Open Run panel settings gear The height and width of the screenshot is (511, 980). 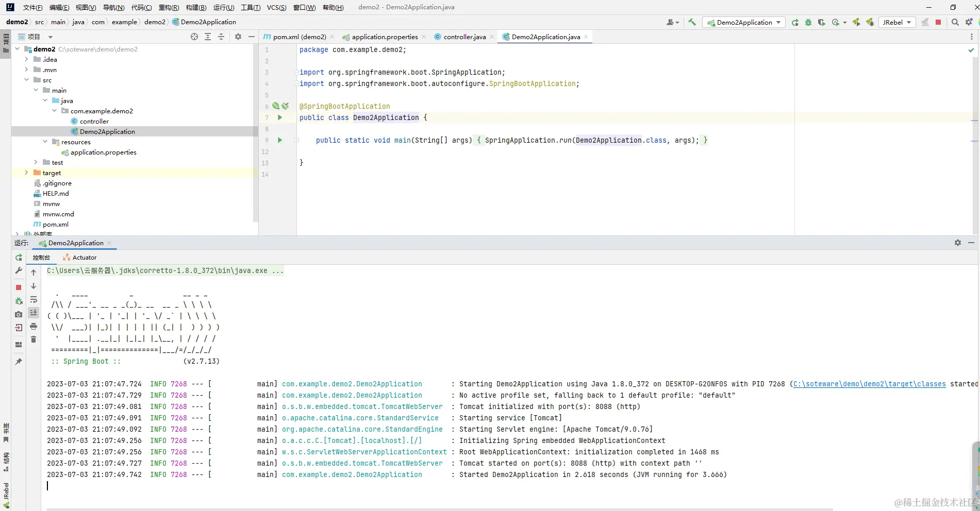coord(958,243)
